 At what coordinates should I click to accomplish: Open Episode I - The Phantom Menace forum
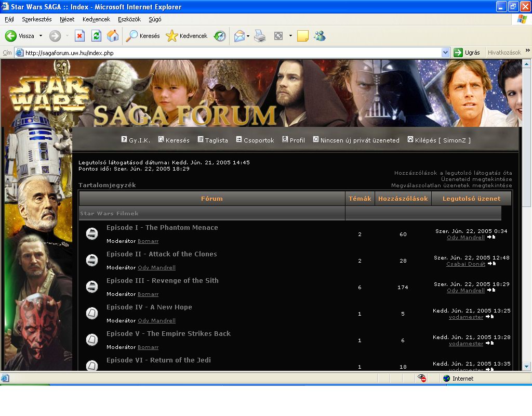pos(162,228)
